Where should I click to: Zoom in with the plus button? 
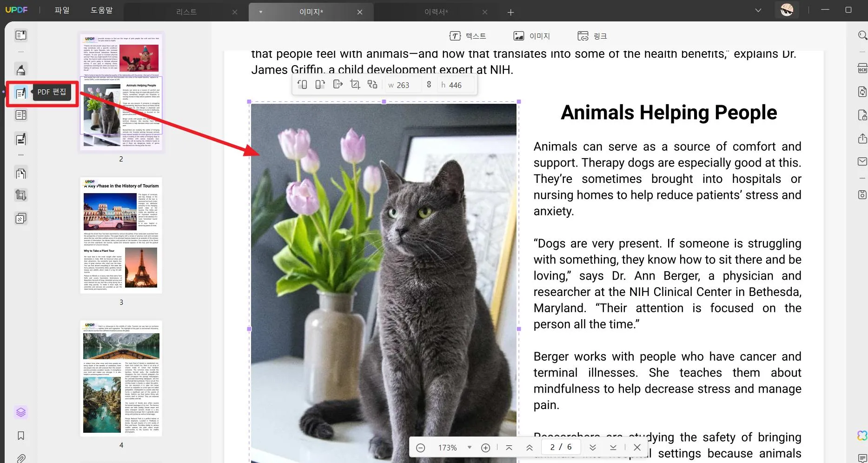(485, 448)
